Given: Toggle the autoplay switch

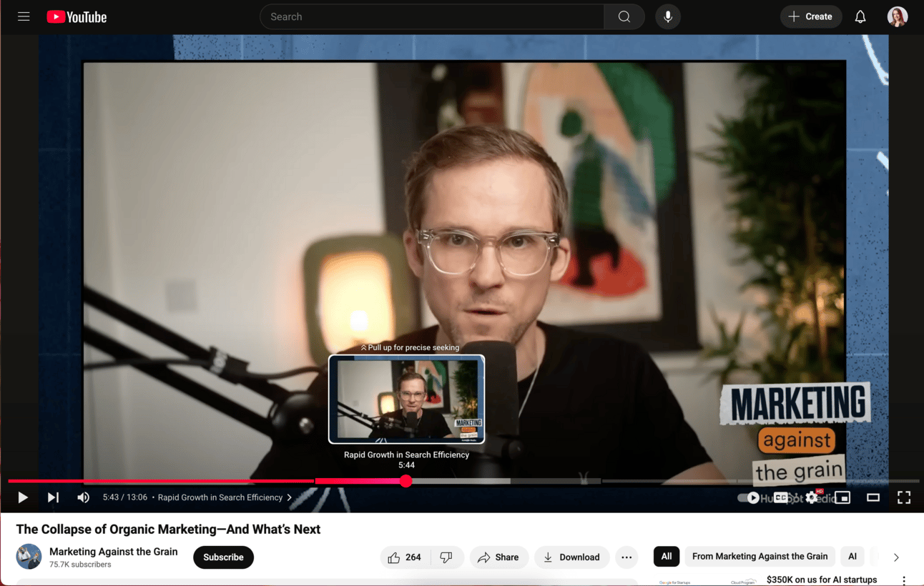Looking at the screenshot, I should tap(748, 497).
